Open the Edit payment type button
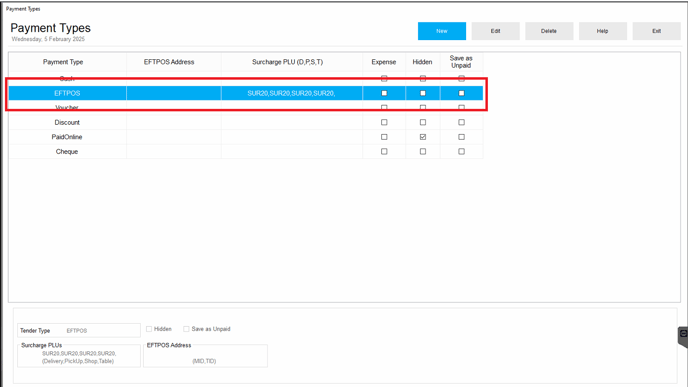This screenshot has height=387, width=688. click(495, 31)
